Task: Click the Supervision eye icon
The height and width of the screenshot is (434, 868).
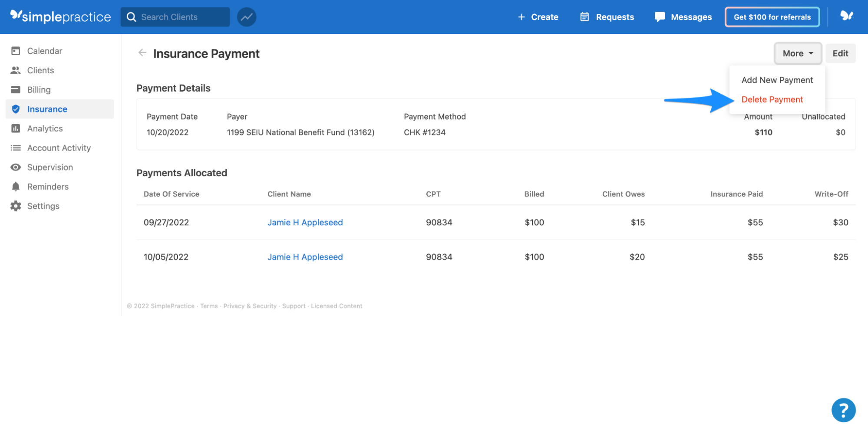Action: coord(16,167)
